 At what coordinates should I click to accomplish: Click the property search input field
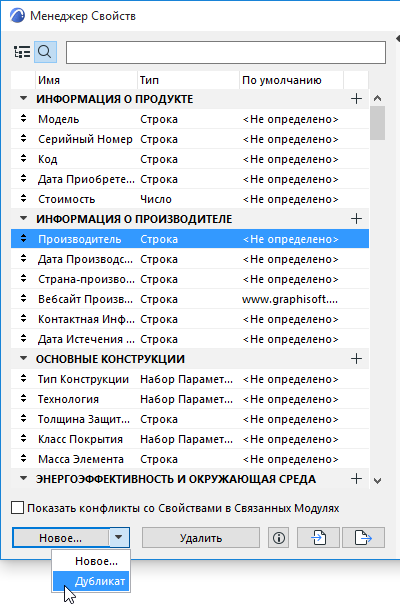tap(226, 52)
